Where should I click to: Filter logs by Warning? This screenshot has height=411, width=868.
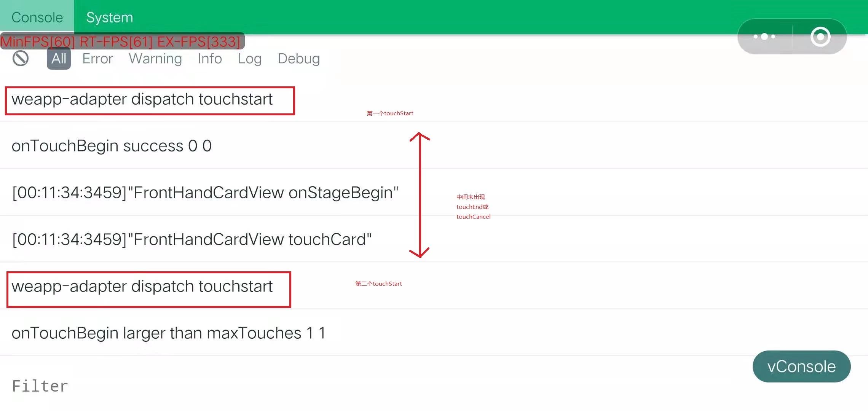(155, 59)
